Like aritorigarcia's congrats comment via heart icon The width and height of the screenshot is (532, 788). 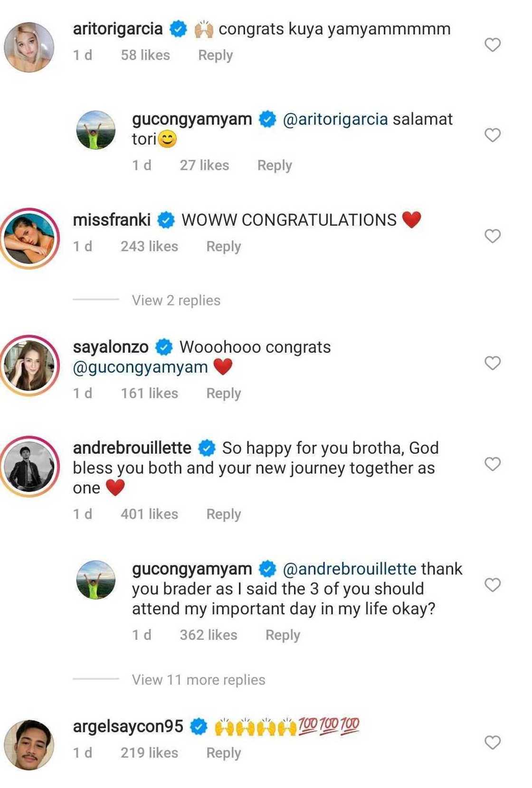[492, 44]
